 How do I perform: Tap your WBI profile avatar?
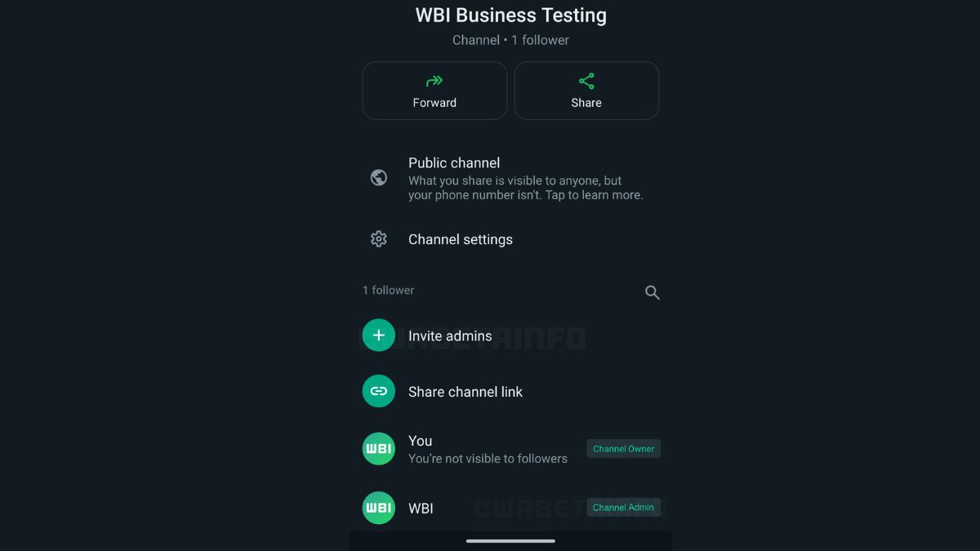coord(379,449)
